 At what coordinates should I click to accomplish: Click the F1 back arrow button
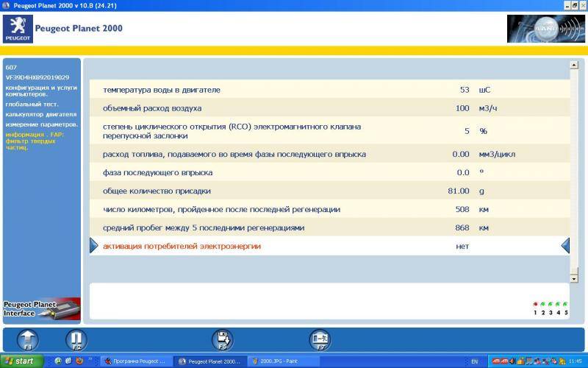tap(27, 339)
